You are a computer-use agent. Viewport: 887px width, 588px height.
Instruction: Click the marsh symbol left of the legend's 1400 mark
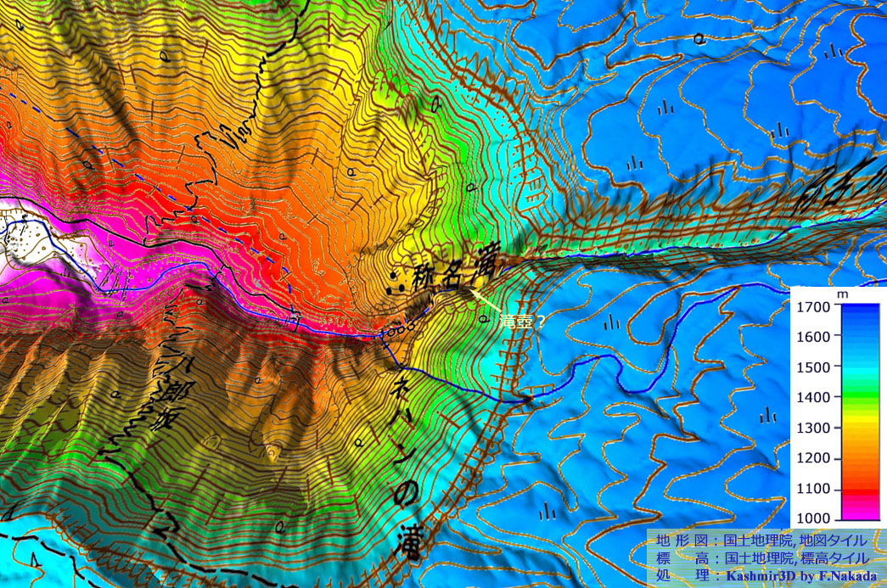(x=769, y=415)
